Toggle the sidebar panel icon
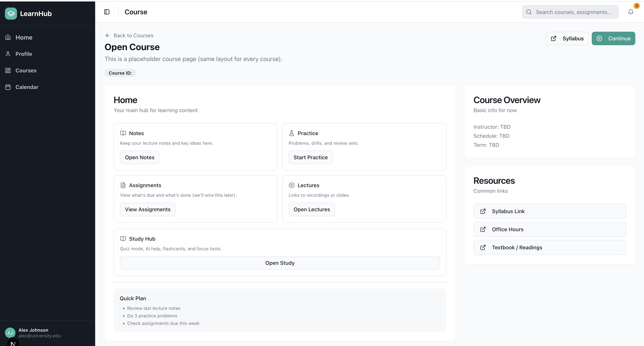644x346 pixels. click(x=107, y=12)
